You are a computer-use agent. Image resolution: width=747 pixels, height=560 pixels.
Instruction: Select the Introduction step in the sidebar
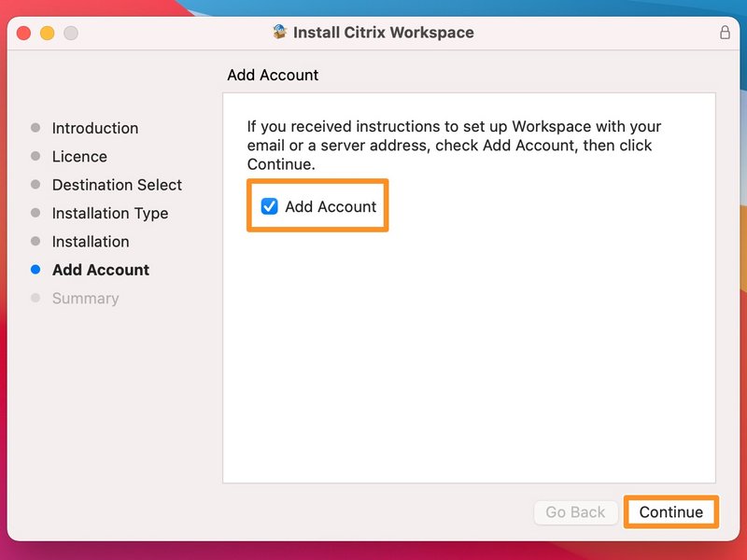click(95, 128)
